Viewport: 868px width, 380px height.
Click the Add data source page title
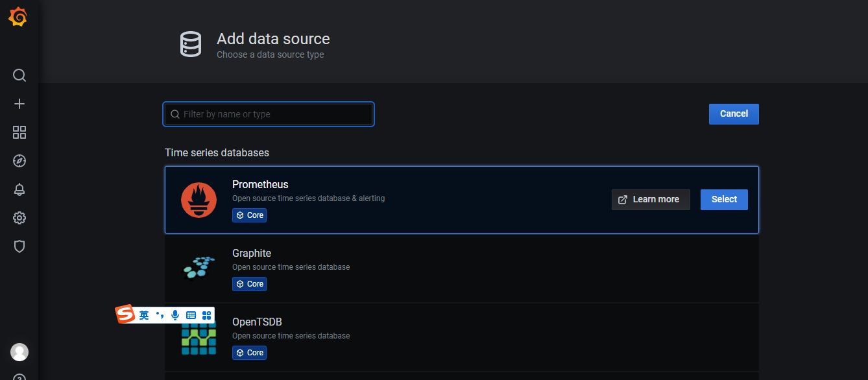coord(273,39)
